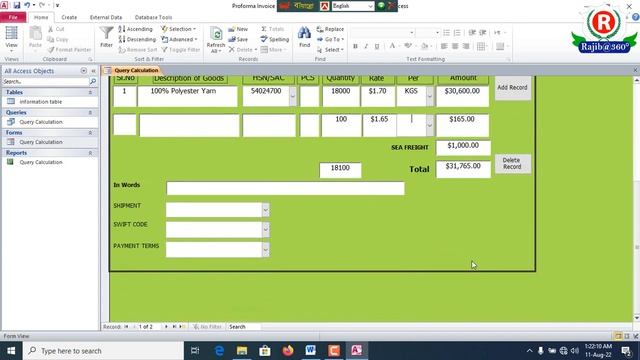
Task: Open Windows Start menu
Action: point(11,351)
